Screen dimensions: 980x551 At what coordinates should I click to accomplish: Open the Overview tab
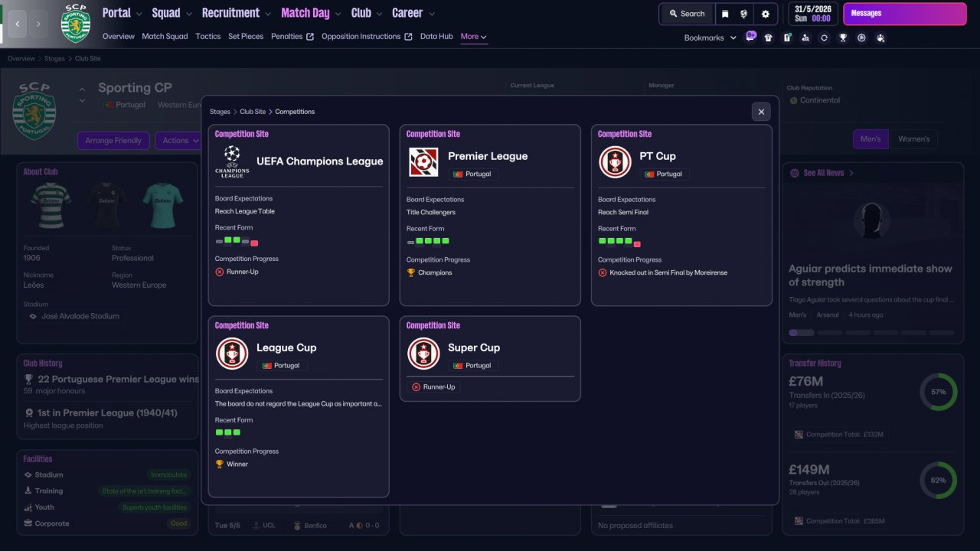point(119,37)
